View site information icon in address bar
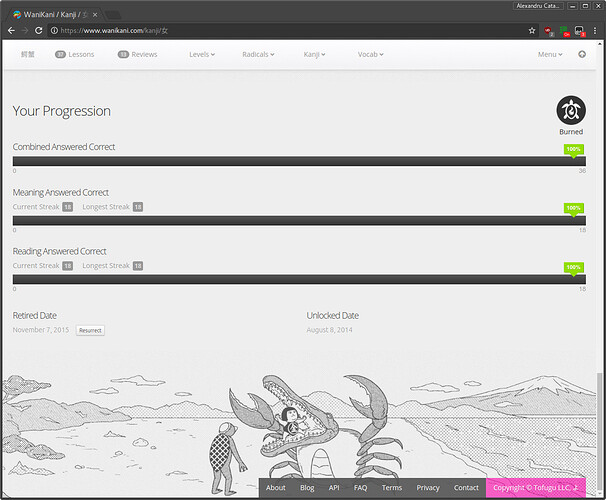606x500 pixels. click(x=54, y=31)
